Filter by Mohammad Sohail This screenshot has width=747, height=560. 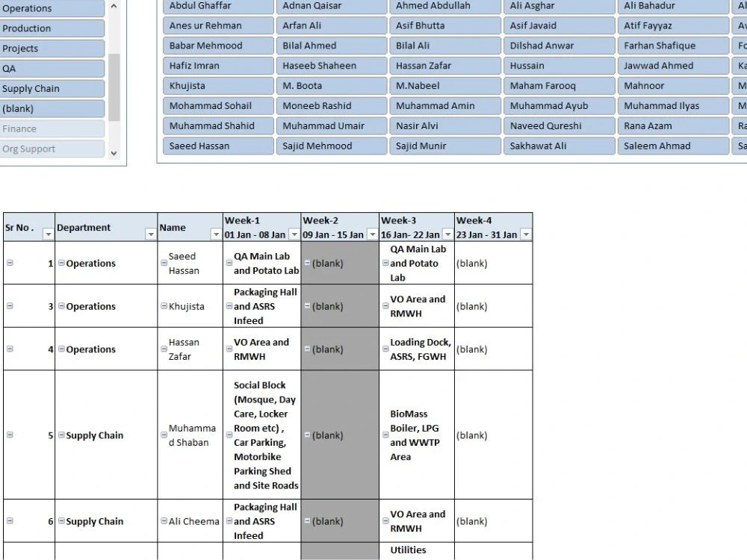(x=218, y=105)
